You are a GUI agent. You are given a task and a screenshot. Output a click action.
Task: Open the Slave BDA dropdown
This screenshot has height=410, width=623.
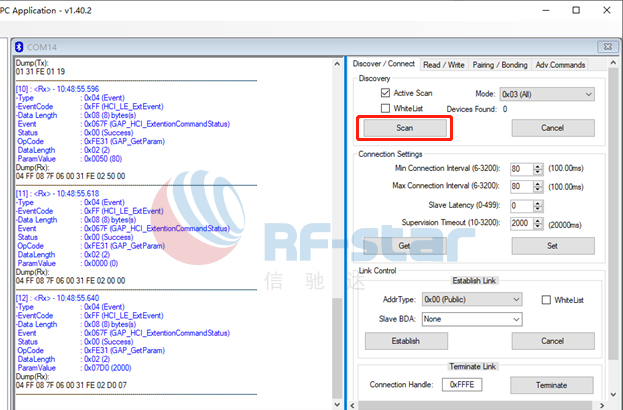[472, 319]
